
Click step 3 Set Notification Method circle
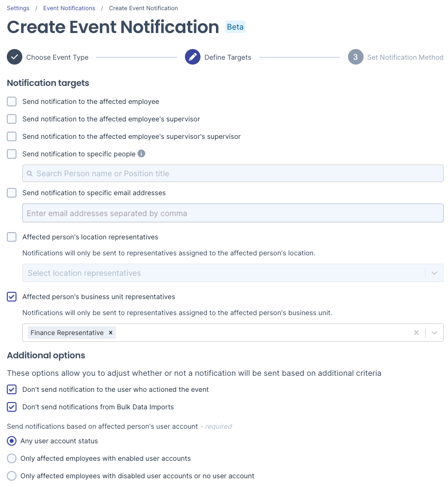355,57
